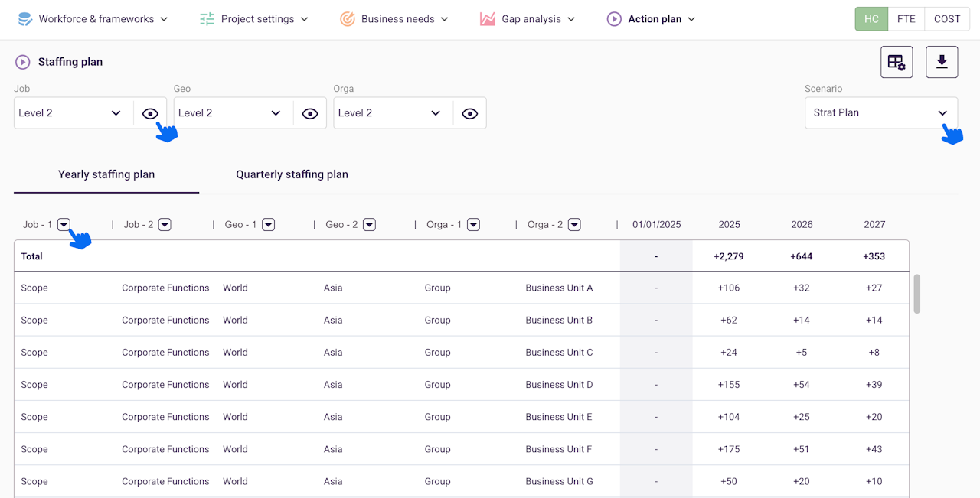This screenshot has height=498, width=980.
Task: Toggle Orga level visibility eye
Action: (470, 113)
